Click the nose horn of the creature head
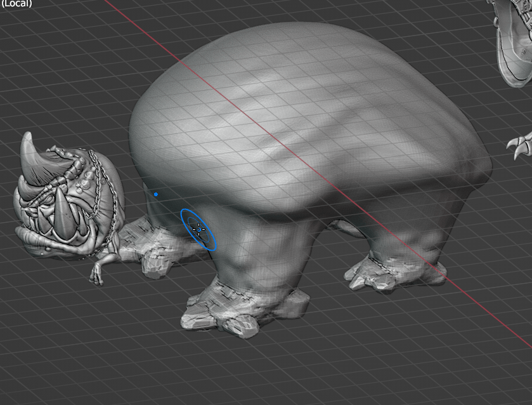 point(63,206)
